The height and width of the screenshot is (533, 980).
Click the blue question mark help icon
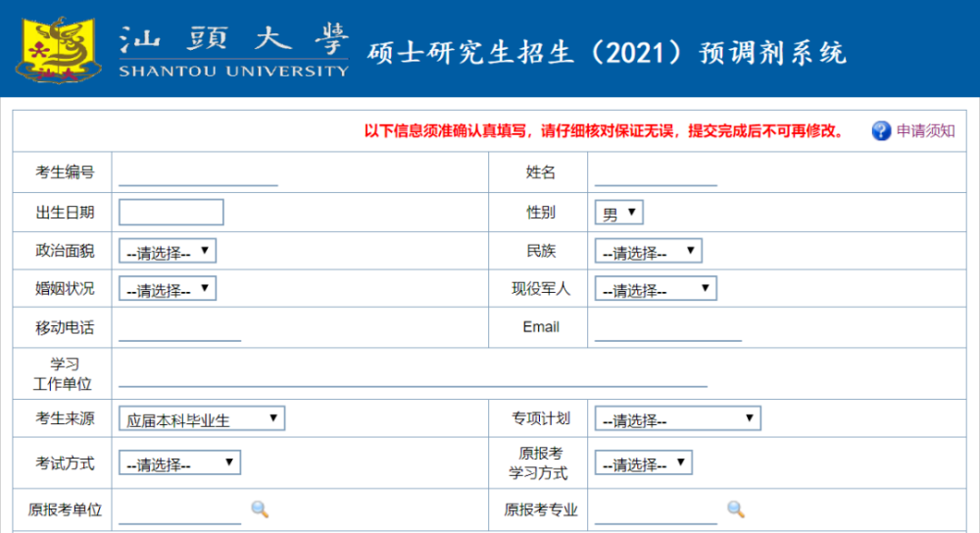[x=881, y=130]
